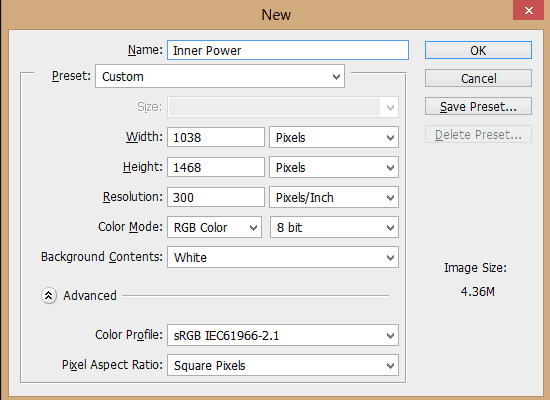Open the Resolution units Pixels/Inch dropdown
Image resolution: width=550 pixels, height=400 pixels.
click(x=334, y=197)
